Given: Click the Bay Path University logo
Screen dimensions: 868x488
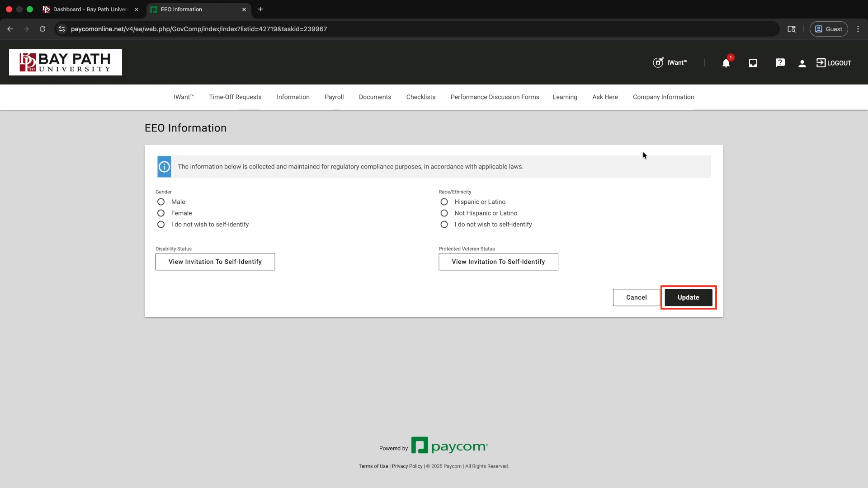Looking at the screenshot, I should point(66,62).
